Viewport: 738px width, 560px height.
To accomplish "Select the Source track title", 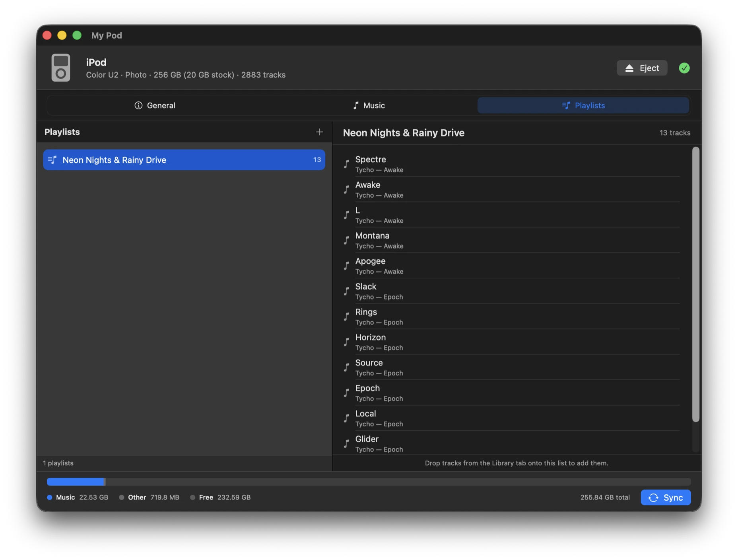I will pos(369,363).
